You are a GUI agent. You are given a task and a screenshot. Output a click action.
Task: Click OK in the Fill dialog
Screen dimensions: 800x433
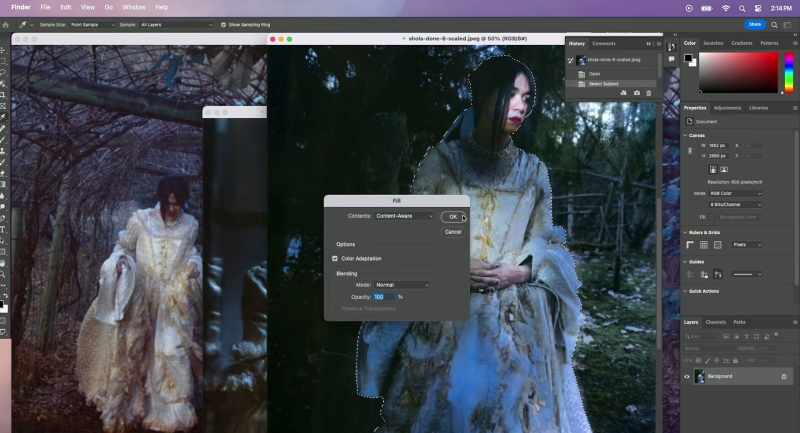(x=453, y=217)
